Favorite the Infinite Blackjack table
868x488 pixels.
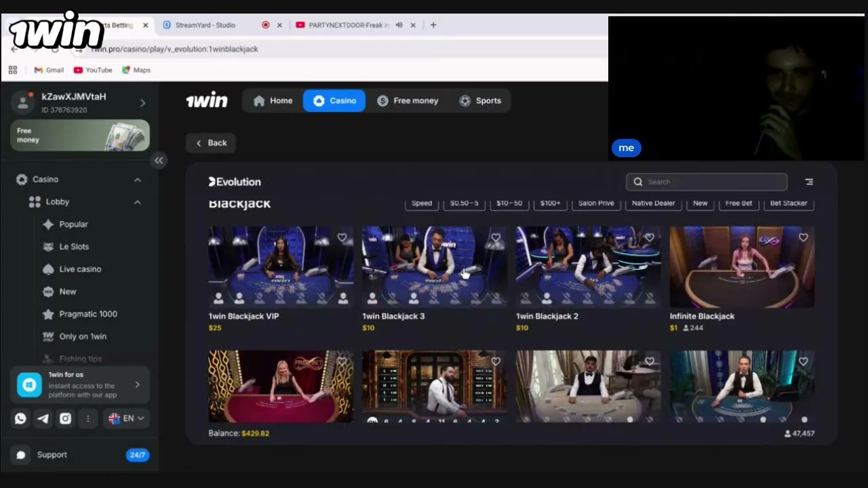click(804, 238)
